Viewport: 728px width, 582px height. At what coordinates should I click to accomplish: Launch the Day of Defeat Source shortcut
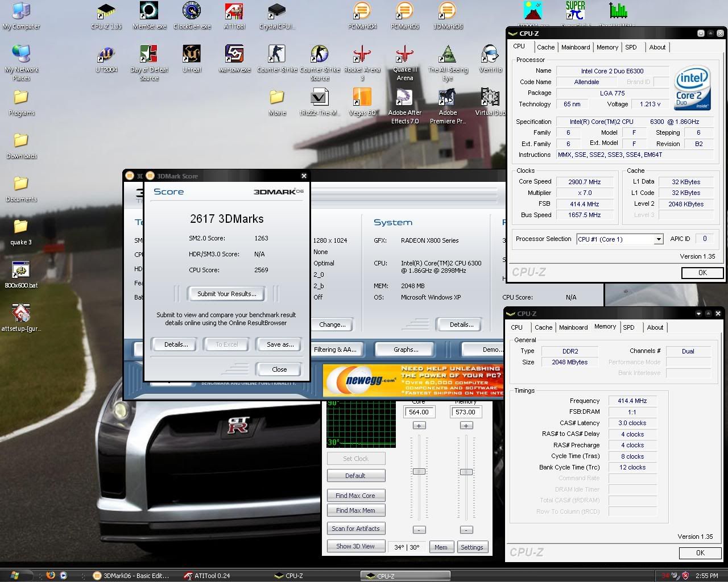click(x=149, y=63)
